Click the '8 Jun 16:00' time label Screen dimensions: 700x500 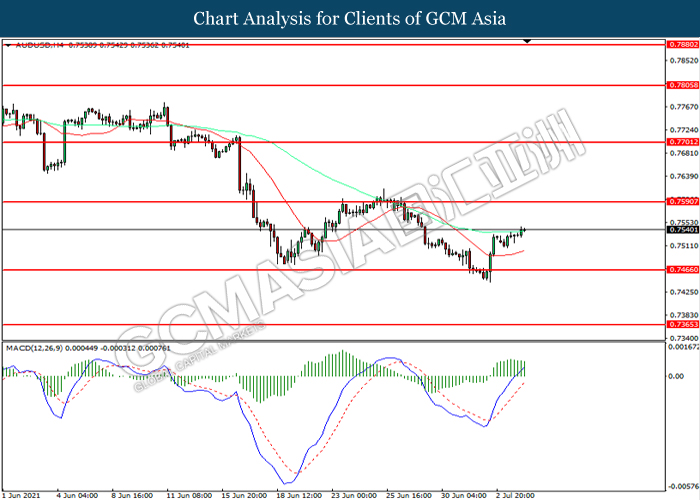tap(132, 496)
